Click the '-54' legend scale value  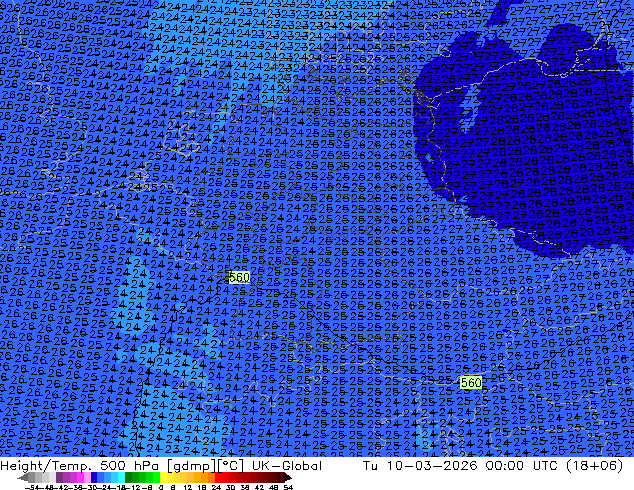coord(32,487)
